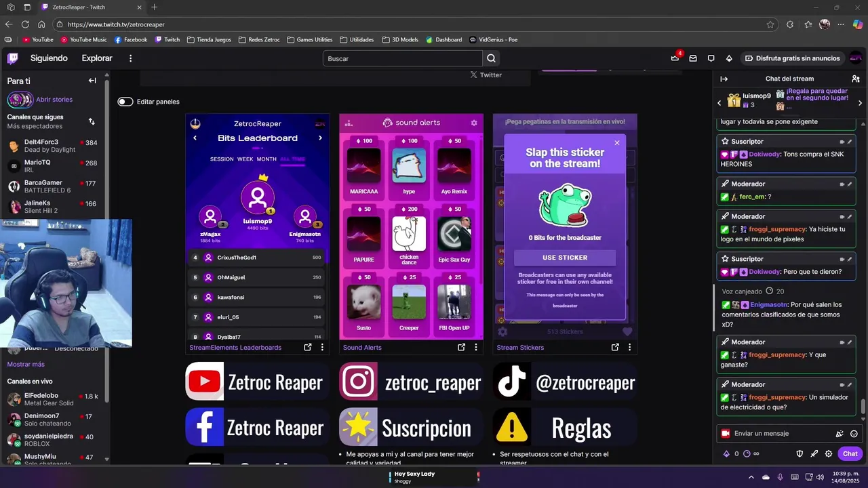868x488 pixels.
Task: Toggle the Editar paneles switch
Action: click(125, 102)
